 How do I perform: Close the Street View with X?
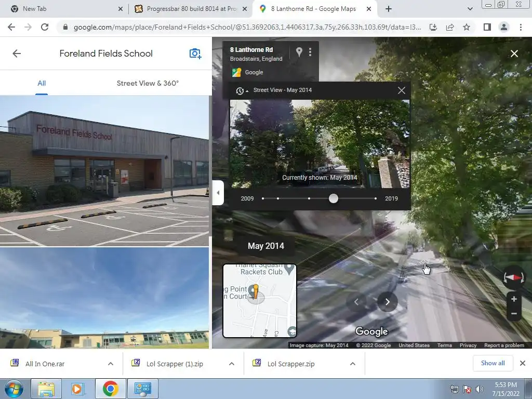(514, 54)
